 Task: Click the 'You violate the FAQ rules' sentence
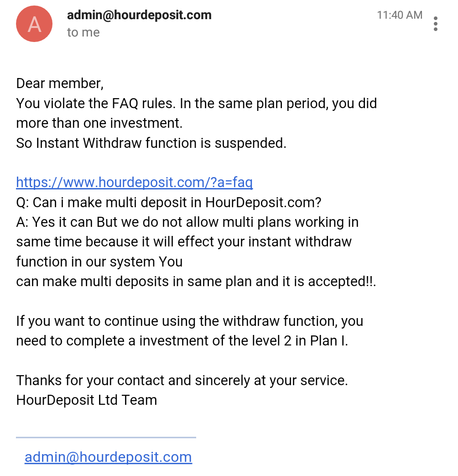coord(196,104)
